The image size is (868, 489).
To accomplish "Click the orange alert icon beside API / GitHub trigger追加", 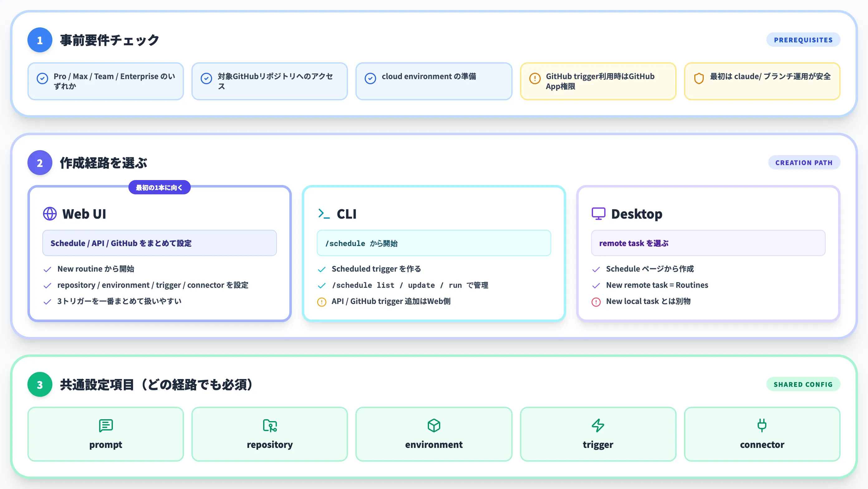I will click(x=322, y=302).
